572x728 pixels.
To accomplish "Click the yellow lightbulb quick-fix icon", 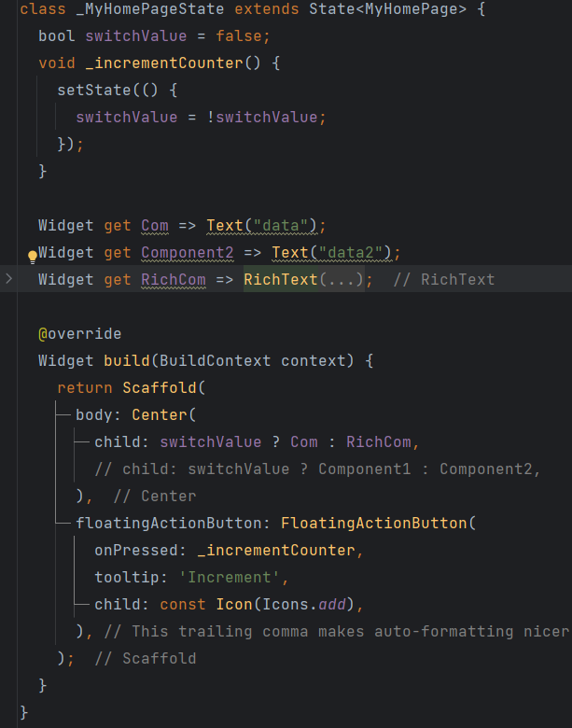I will (32, 254).
